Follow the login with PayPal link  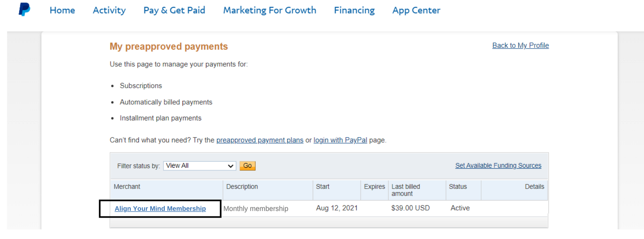(340, 140)
